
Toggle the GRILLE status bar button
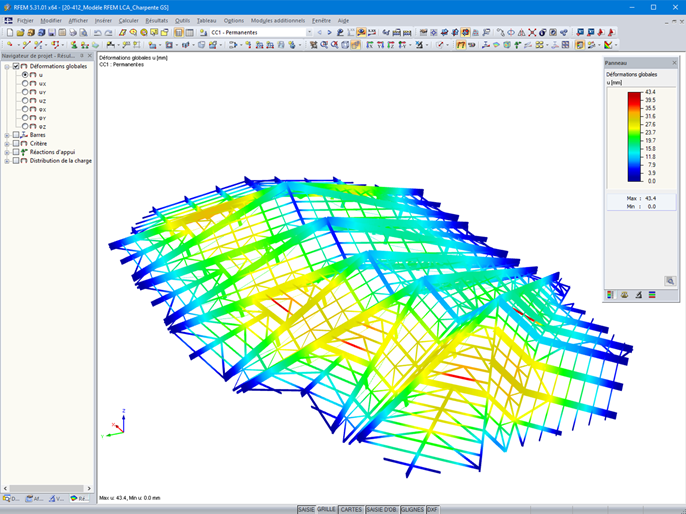[x=326, y=510]
